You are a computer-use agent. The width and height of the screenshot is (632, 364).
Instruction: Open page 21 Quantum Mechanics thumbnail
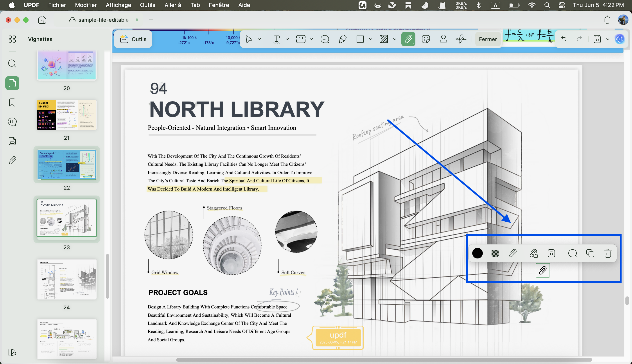point(67,115)
